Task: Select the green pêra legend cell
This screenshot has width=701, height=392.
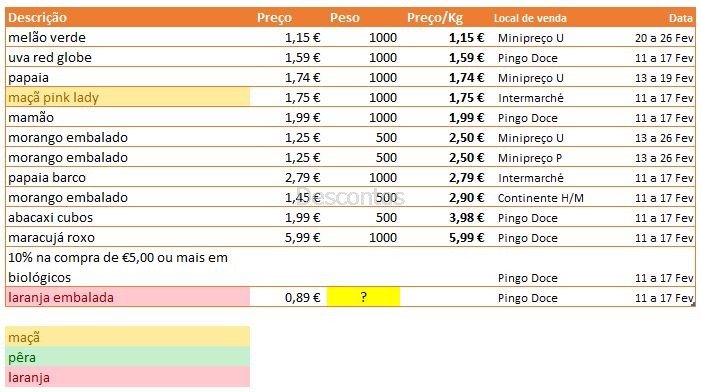Action: click(x=127, y=357)
